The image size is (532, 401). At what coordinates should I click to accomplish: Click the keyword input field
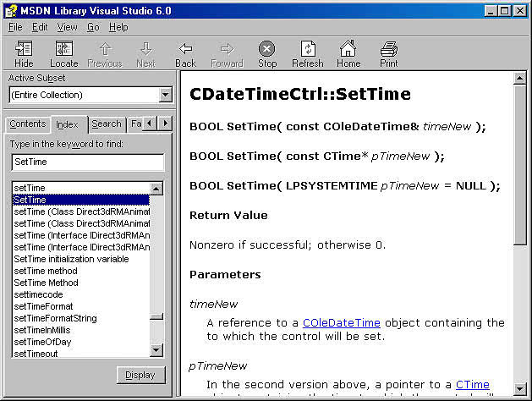tap(88, 162)
